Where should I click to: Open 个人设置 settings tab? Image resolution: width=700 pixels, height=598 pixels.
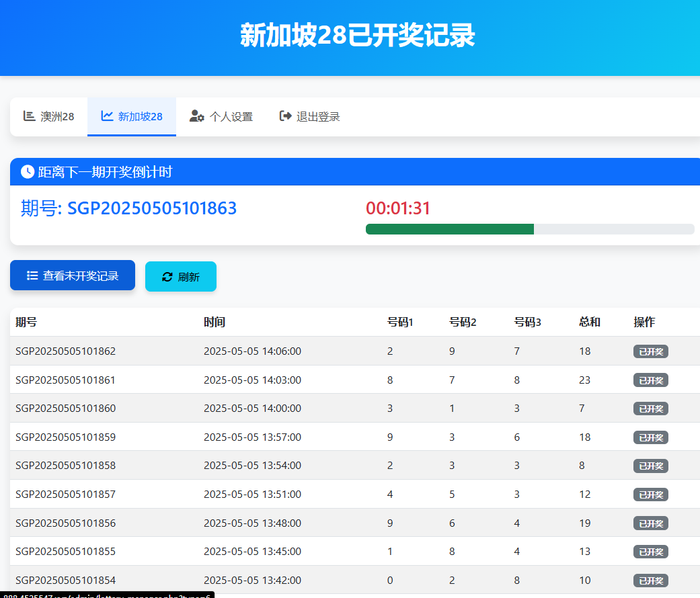click(x=221, y=116)
